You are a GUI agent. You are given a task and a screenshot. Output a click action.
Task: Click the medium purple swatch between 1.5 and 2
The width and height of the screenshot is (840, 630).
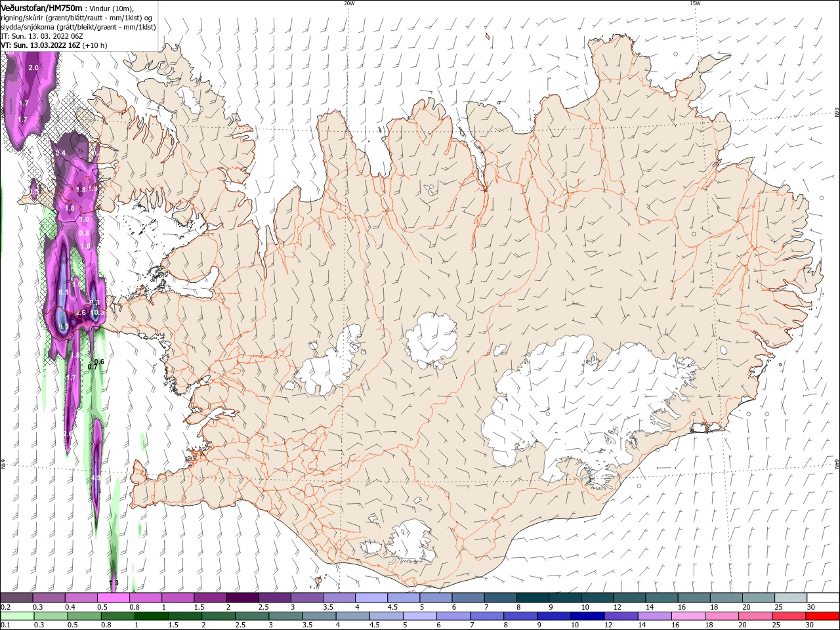pyautogui.click(x=210, y=598)
